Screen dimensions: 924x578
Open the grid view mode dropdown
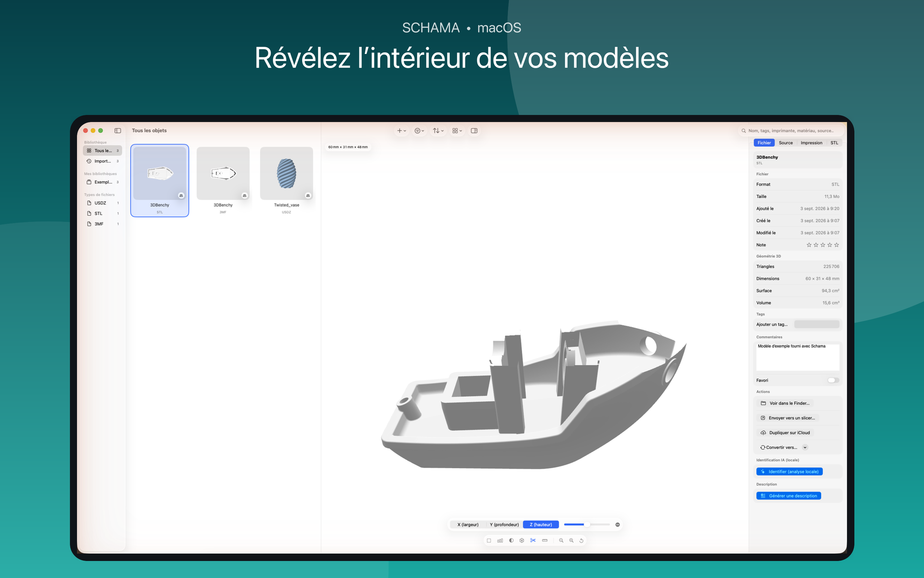457,131
